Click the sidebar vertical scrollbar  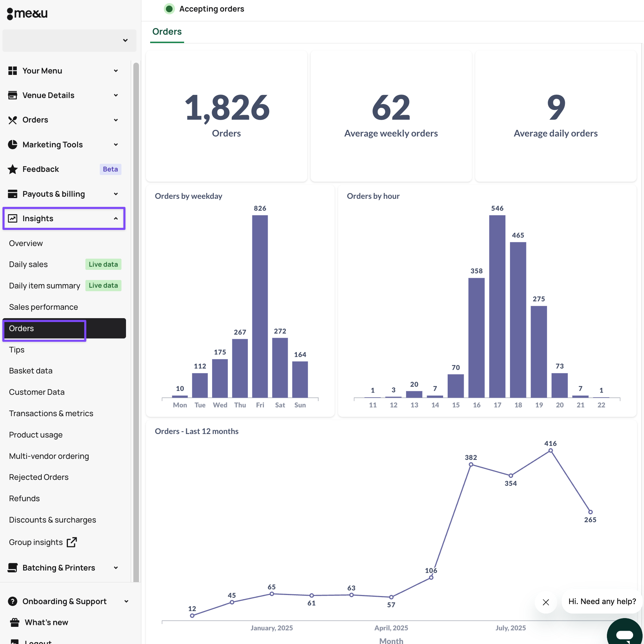pos(136,315)
